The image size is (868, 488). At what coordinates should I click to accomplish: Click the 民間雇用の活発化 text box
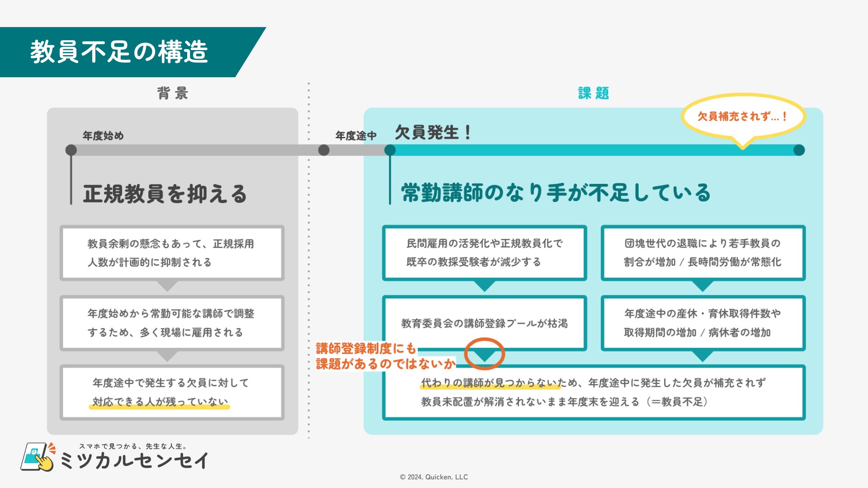coord(484,253)
